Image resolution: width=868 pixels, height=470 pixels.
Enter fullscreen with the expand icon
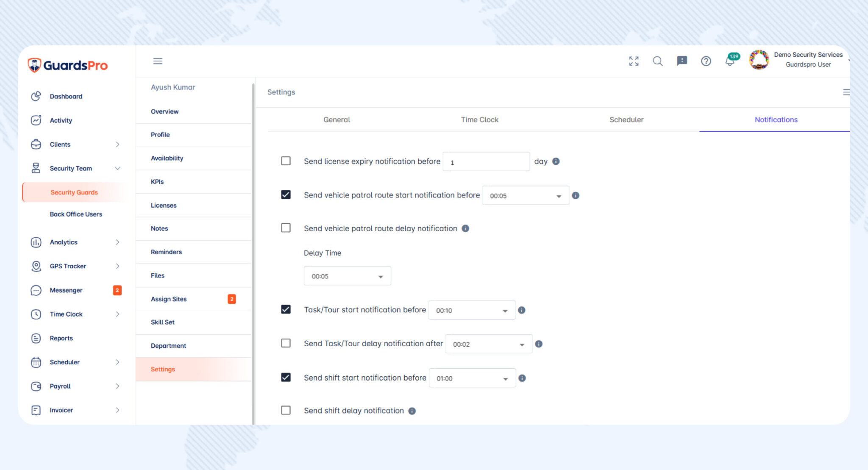pyautogui.click(x=634, y=61)
